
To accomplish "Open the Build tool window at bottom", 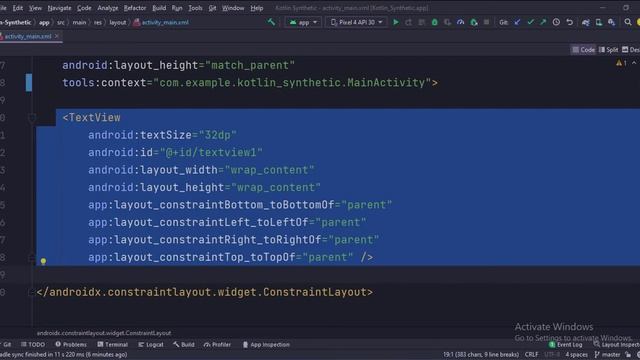I will 184,344.
